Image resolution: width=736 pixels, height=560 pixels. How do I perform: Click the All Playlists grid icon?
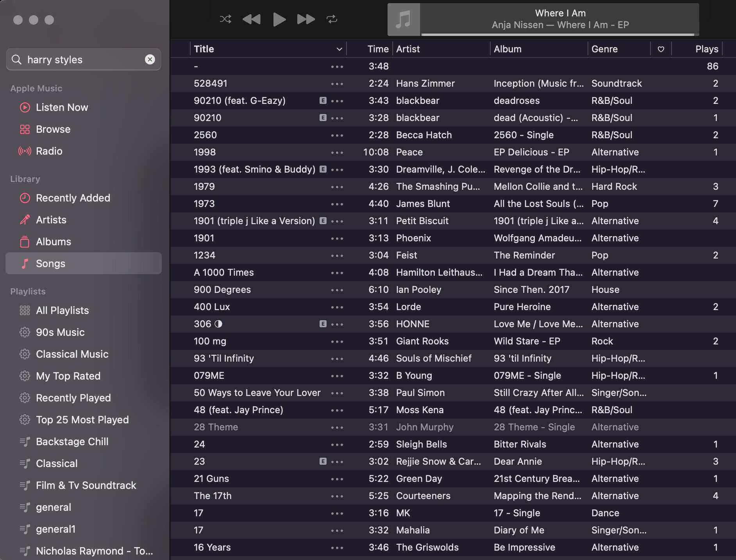(x=24, y=310)
